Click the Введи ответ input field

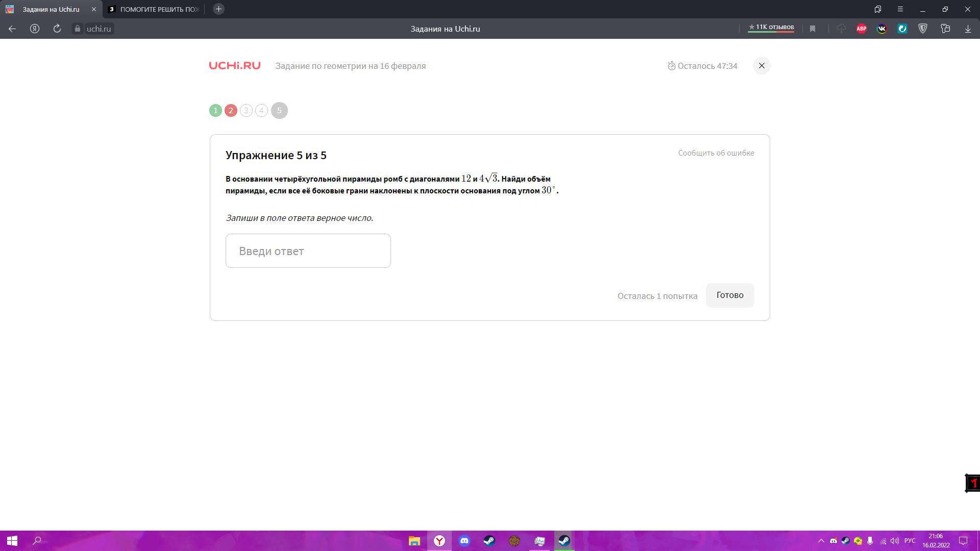tap(308, 251)
